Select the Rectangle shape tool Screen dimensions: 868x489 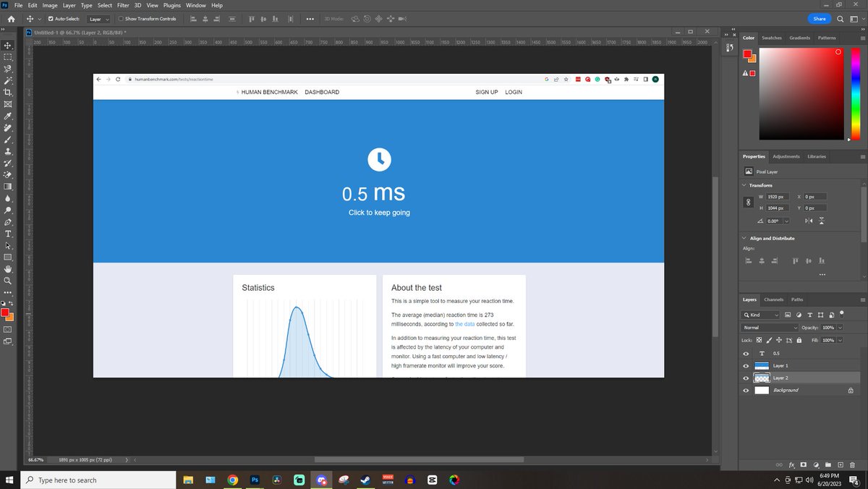pos(8,257)
